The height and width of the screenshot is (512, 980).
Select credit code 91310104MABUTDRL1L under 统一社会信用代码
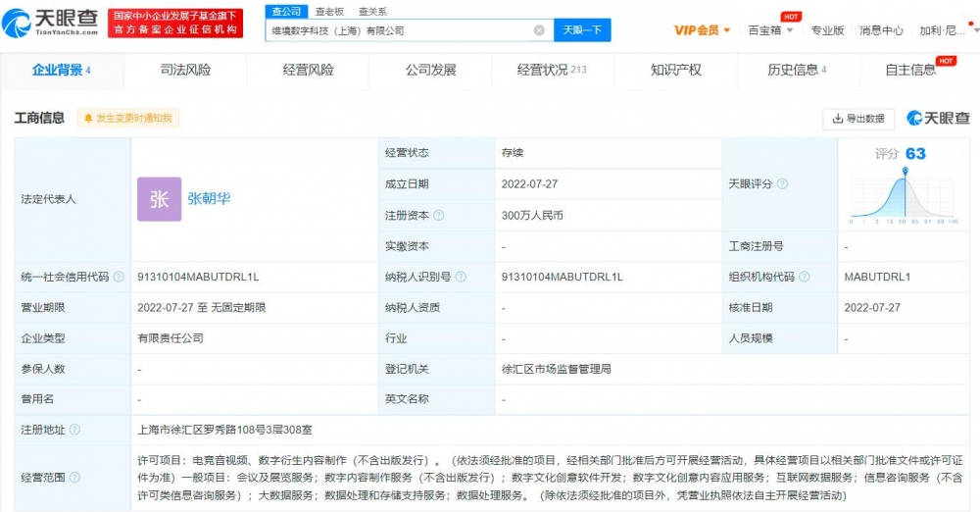point(198,277)
